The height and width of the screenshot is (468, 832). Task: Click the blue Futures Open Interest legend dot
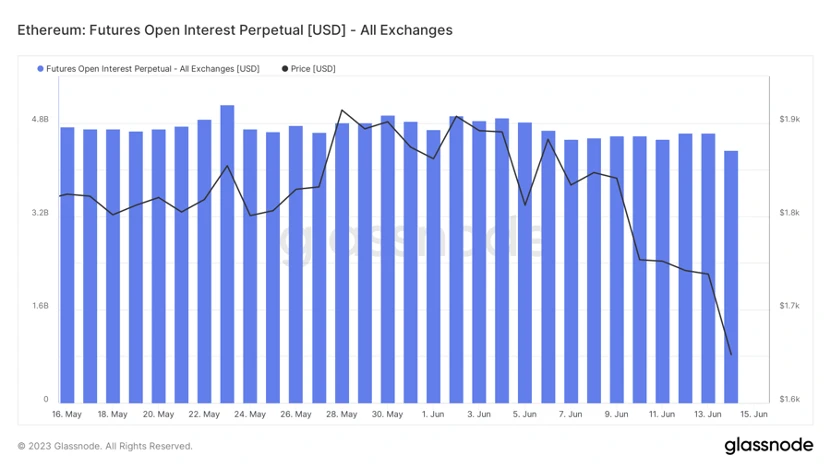coord(40,69)
